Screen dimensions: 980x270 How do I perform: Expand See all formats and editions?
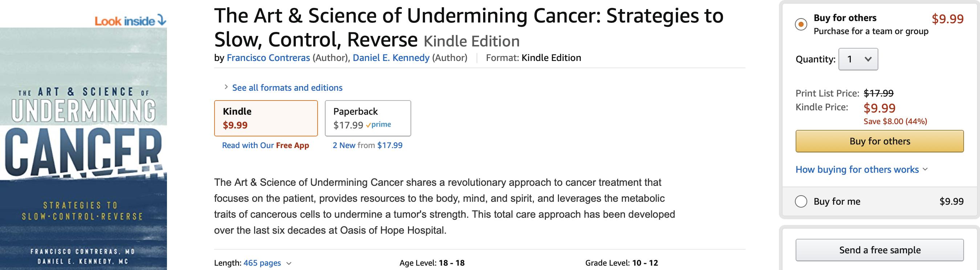coord(287,88)
